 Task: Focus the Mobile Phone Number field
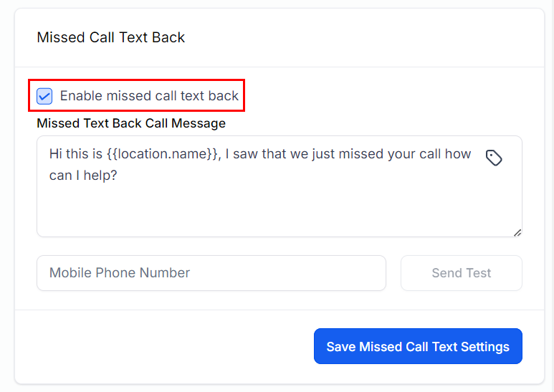pos(211,273)
